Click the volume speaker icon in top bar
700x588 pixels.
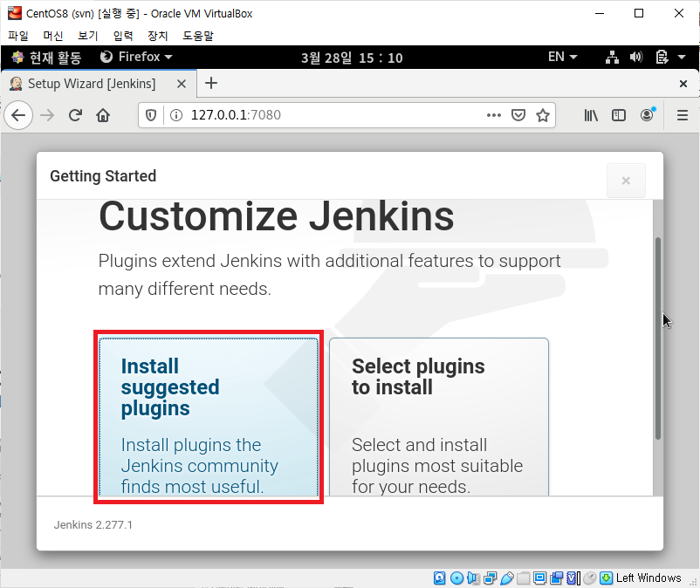636,57
